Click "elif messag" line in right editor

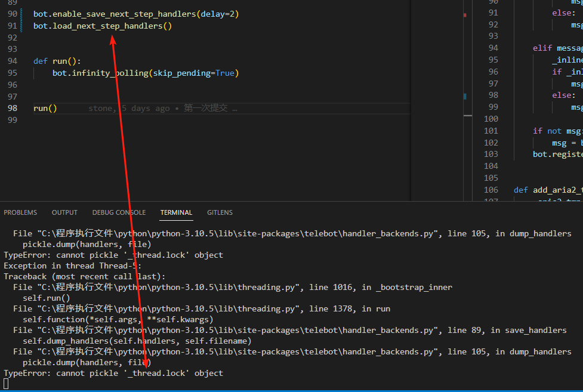pos(558,48)
